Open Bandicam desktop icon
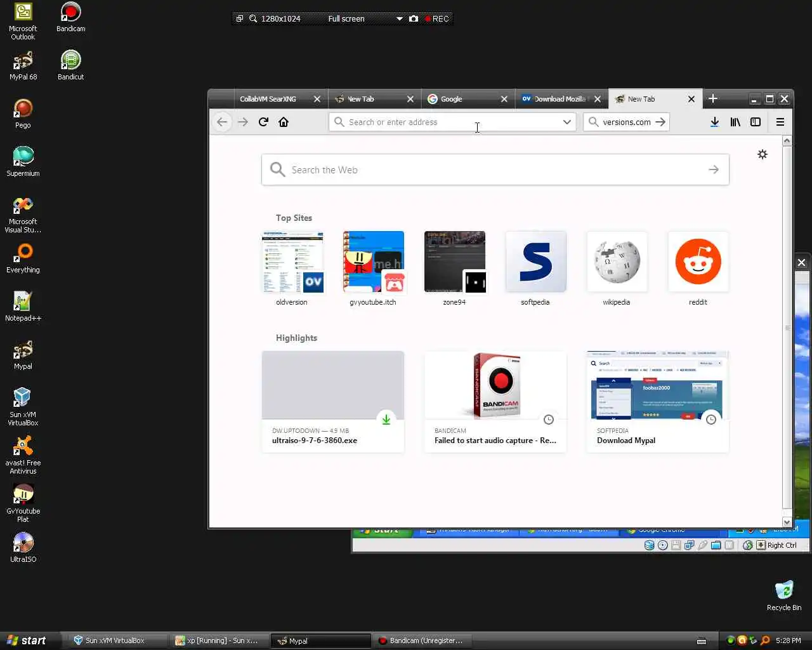The height and width of the screenshot is (650, 812). point(70,18)
